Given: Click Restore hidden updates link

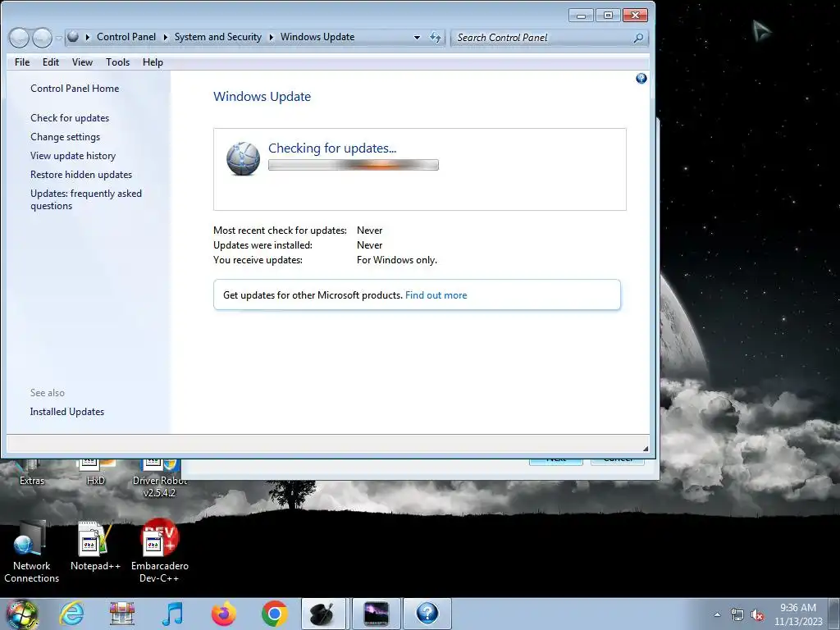Looking at the screenshot, I should tap(81, 175).
